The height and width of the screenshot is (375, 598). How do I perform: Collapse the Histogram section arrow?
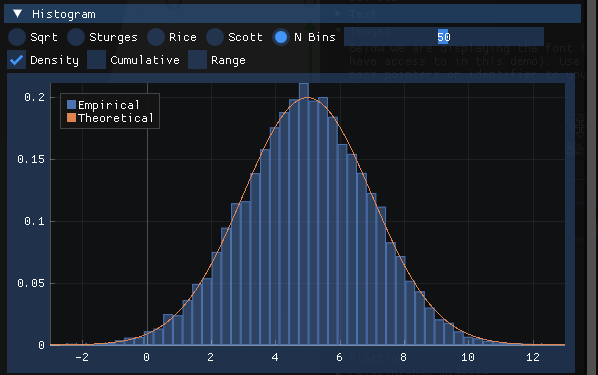[18, 14]
